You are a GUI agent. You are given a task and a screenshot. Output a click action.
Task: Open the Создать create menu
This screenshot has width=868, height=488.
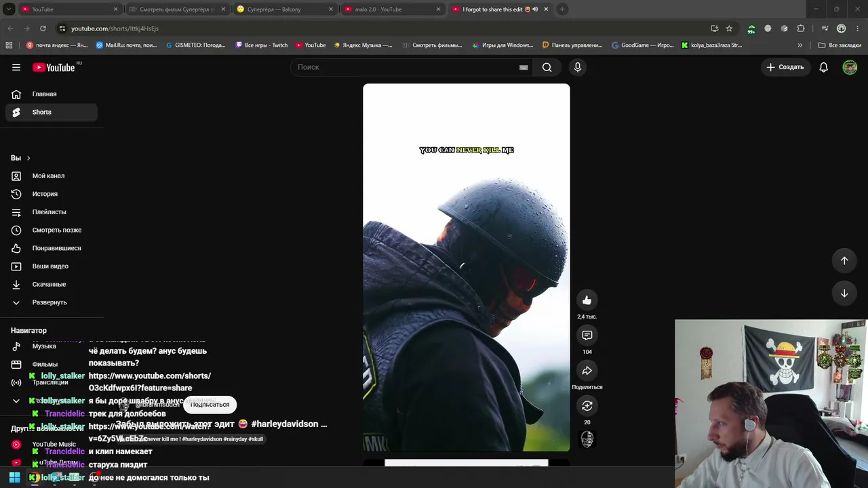click(x=785, y=67)
